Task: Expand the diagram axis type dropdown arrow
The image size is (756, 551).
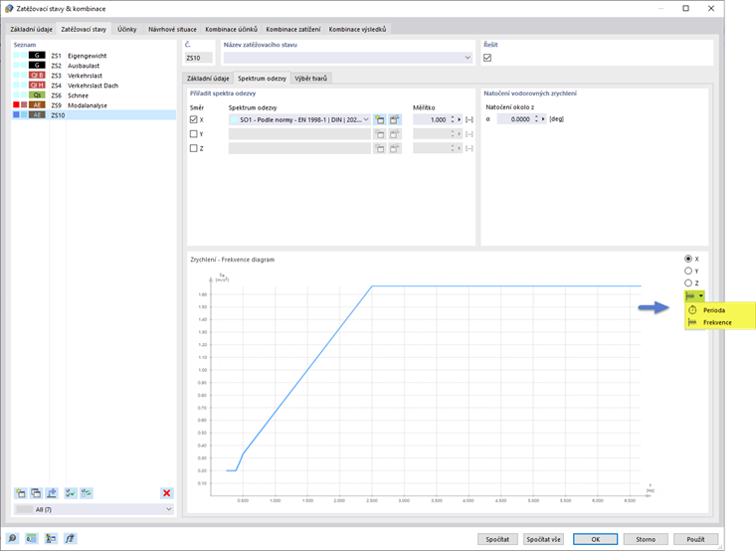Action: click(x=701, y=295)
